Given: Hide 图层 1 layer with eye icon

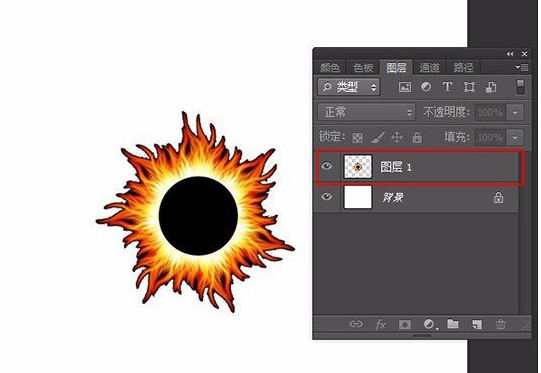Looking at the screenshot, I should tap(326, 166).
